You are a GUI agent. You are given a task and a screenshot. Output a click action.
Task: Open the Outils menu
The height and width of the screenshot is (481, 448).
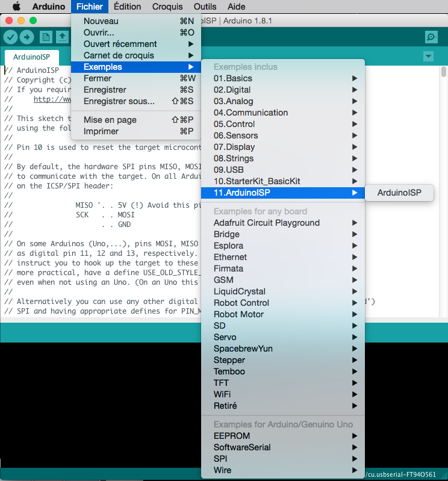tap(205, 7)
